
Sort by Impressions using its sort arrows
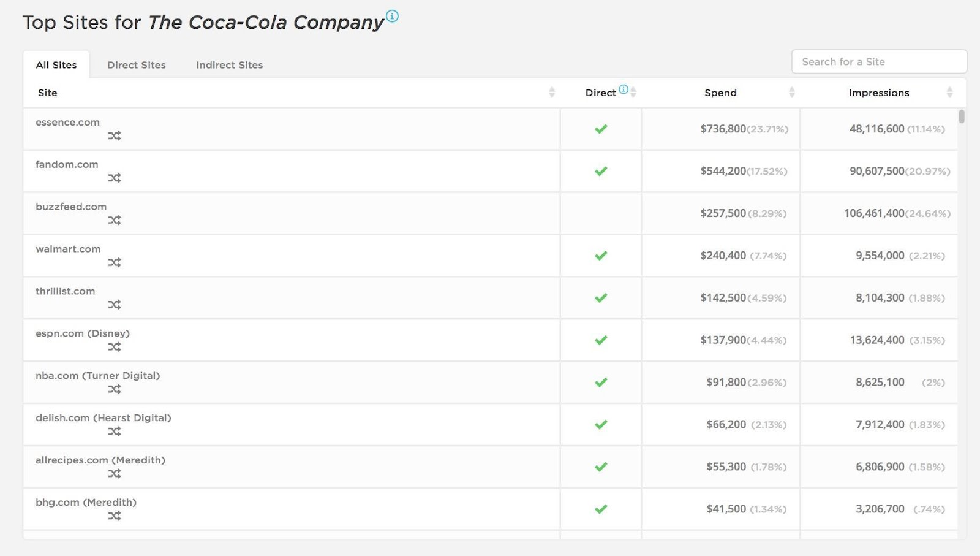[x=949, y=93]
